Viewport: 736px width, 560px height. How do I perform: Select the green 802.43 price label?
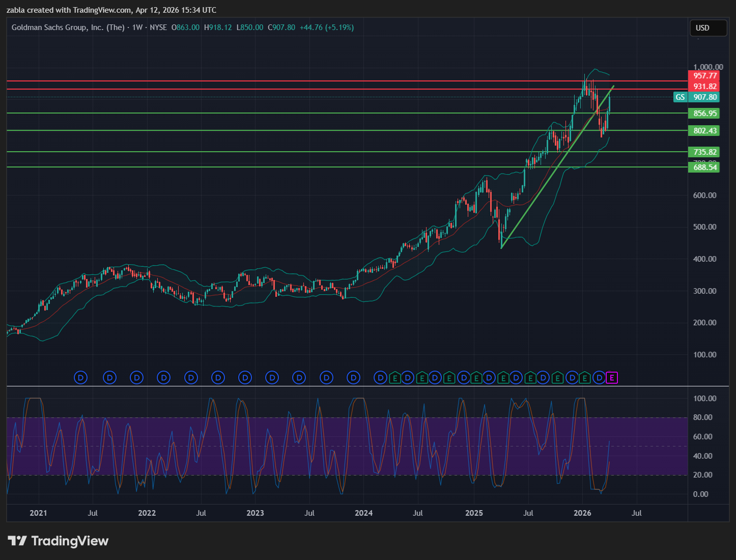(704, 131)
